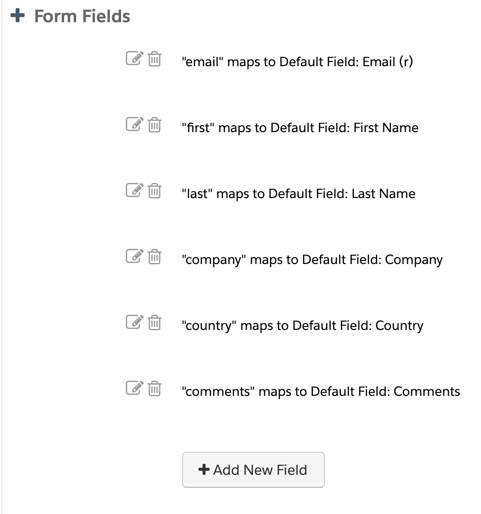Click the Add New Field button
Viewport: 481px width, 514px height.
point(253,470)
